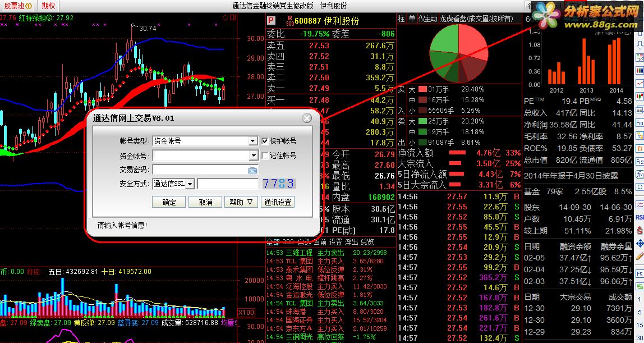Switch to the red line-chart icon view

(640, 84)
